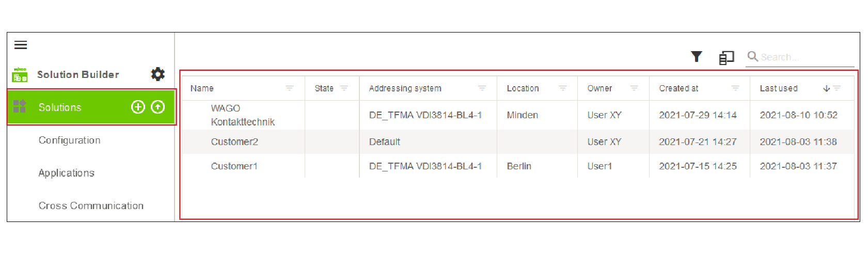
Task: Click the Solutions grid icon in sidebar
Action: coord(20,106)
